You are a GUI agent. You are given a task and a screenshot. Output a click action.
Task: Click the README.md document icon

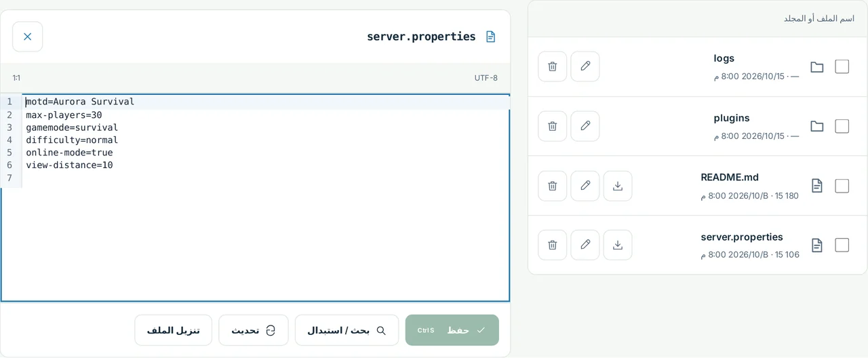(x=817, y=186)
